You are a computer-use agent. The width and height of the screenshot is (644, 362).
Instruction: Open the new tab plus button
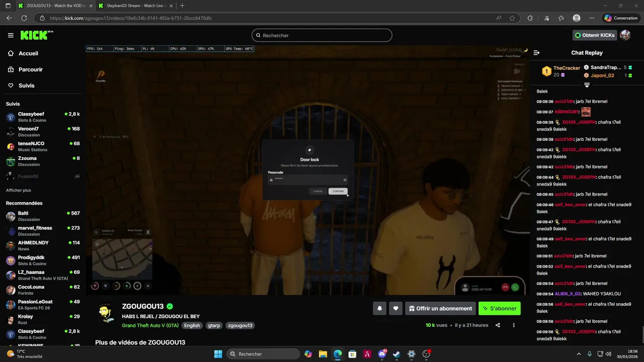(182, 6)
